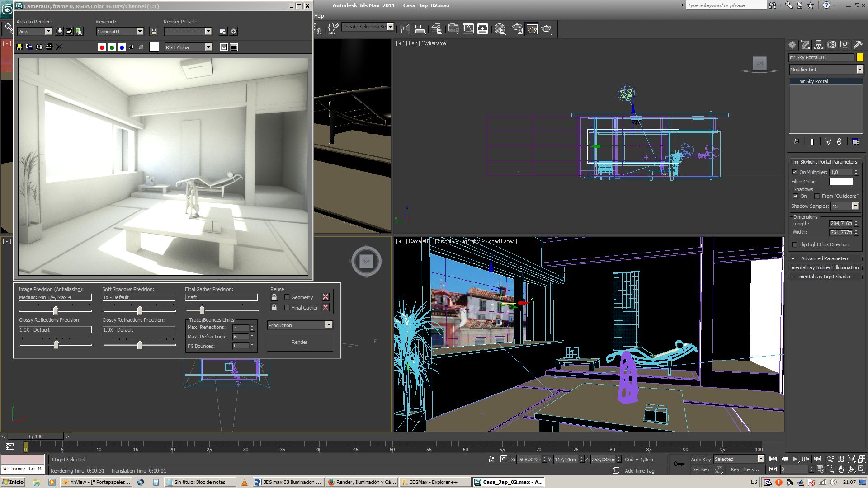Open the Curve Editor from the main toolbar
This screenshot has height=488, width=868.
tap(468, 29)
